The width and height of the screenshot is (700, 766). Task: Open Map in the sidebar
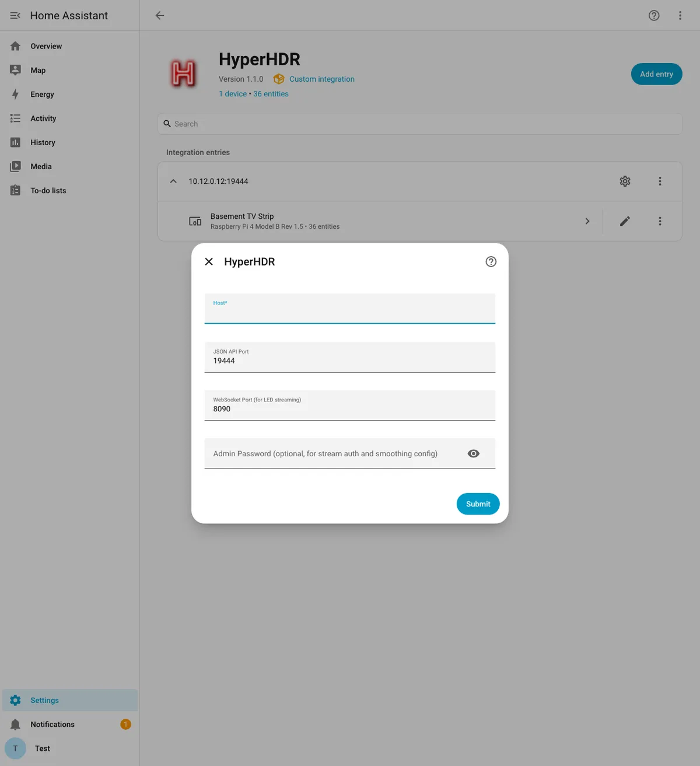[x=70, y=70]
